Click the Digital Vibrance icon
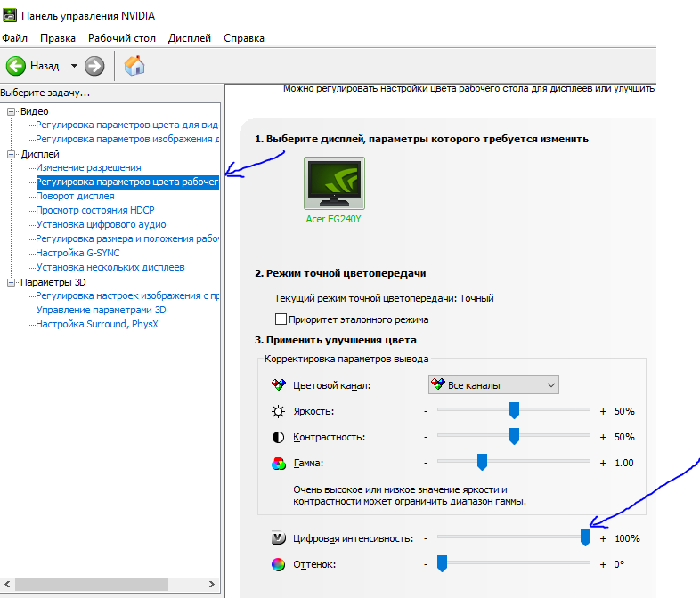The width and height of the screenshot is (700, 598). [x=278, y=538]
